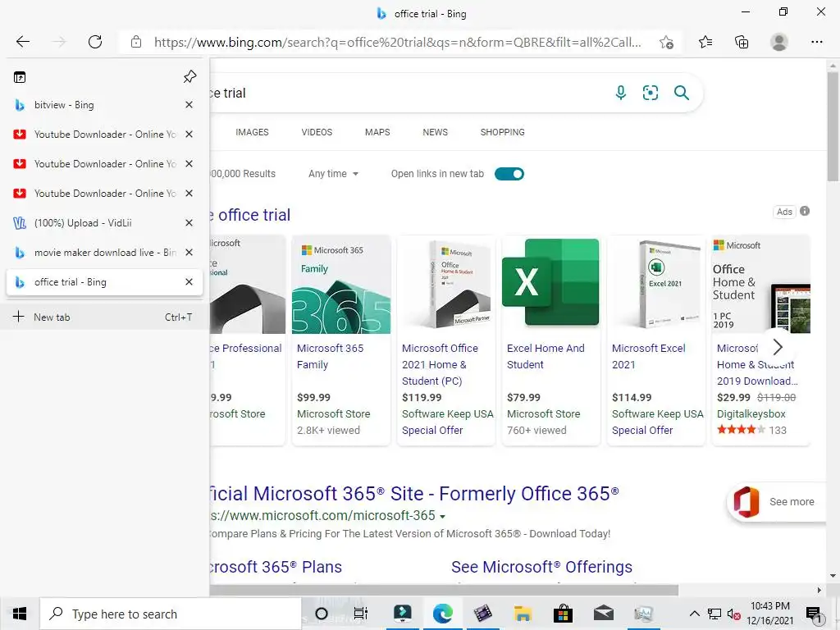
Task: Open Task View on taskbar
Action: pyautogui.click(x=361, y=614)
